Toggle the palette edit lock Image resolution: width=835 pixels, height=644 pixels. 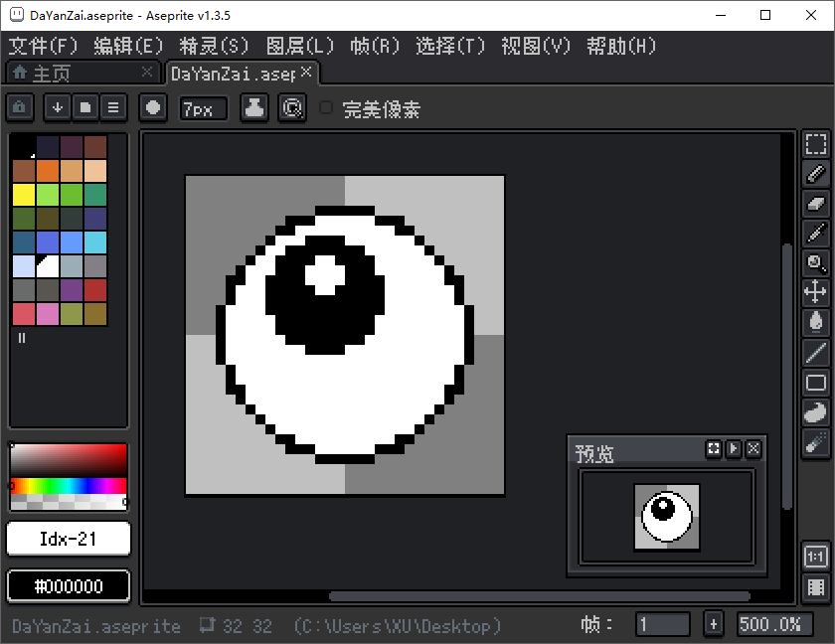click(20, 107)
